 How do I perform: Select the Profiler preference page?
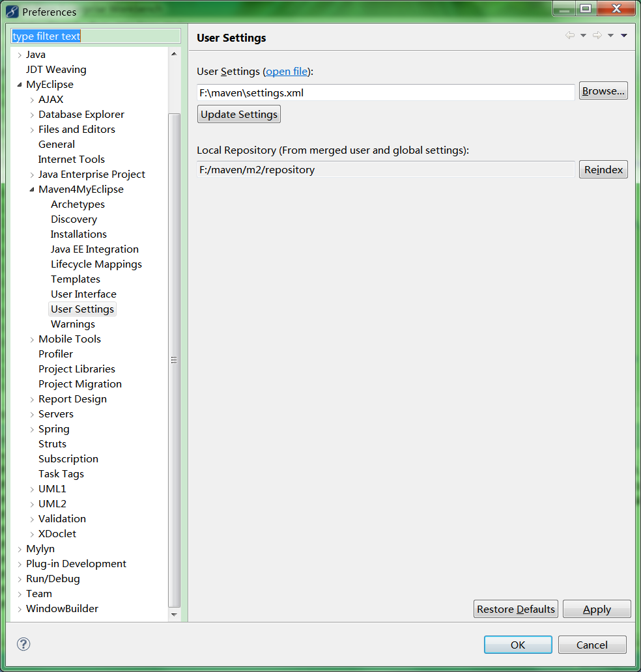click(x=56, y=354)
